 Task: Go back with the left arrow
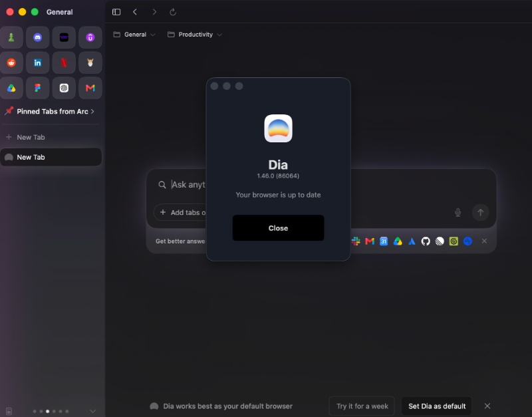point(135,12)
